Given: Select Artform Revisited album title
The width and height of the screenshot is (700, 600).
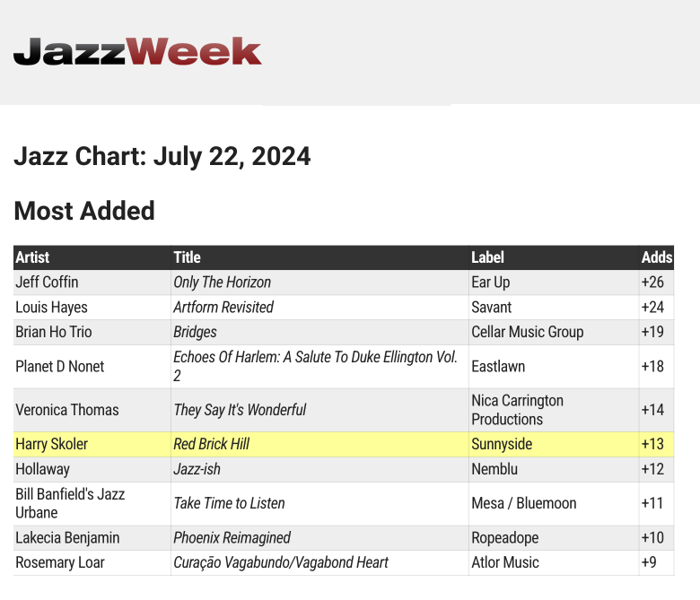Looking at the screenshot, I should [x=223, y=308].
